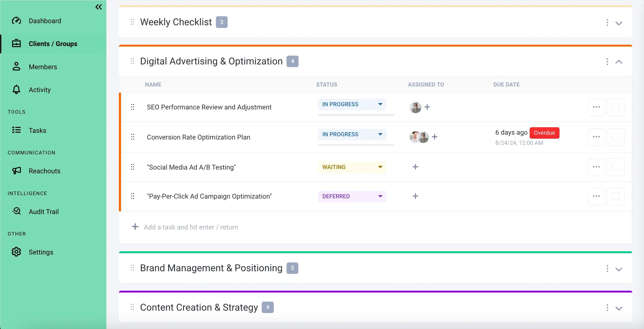This screenshot has height=329, width=644.
Task: Click the Dashboard icon in sidebar
Action: [x=15, y=20]
